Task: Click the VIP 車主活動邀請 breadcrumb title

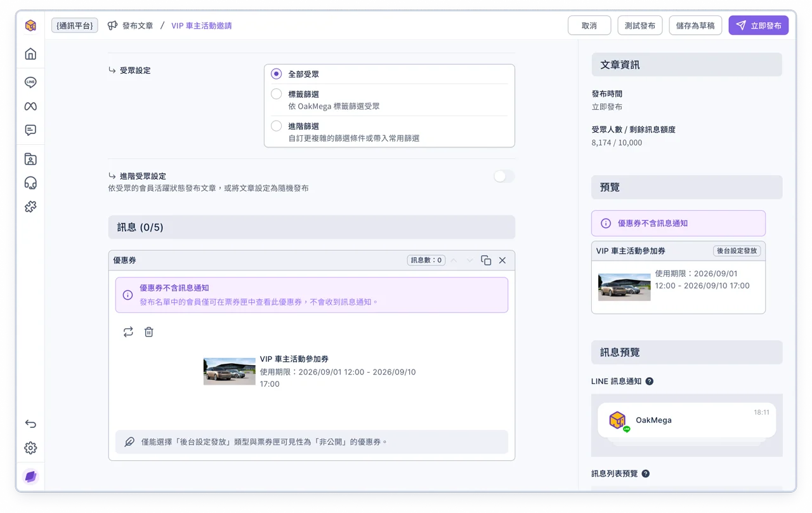Action: click(201, 25)
